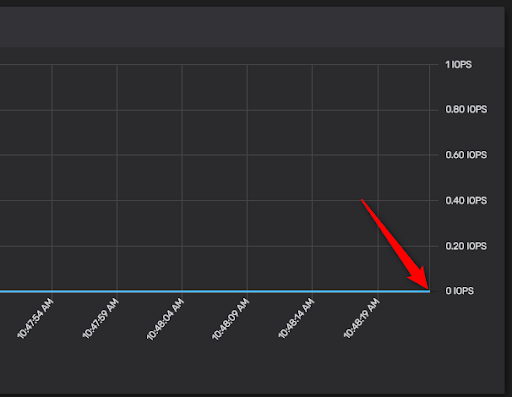
Task: Click the chart panel header bar
Action: tap(252, 27)
